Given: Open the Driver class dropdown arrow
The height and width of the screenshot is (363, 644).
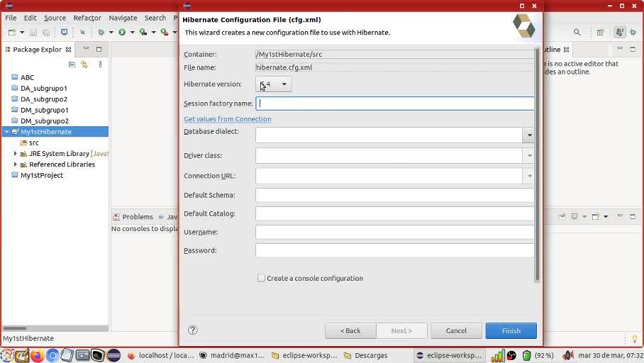Looking at the screenshot, I should coord(529,156).
